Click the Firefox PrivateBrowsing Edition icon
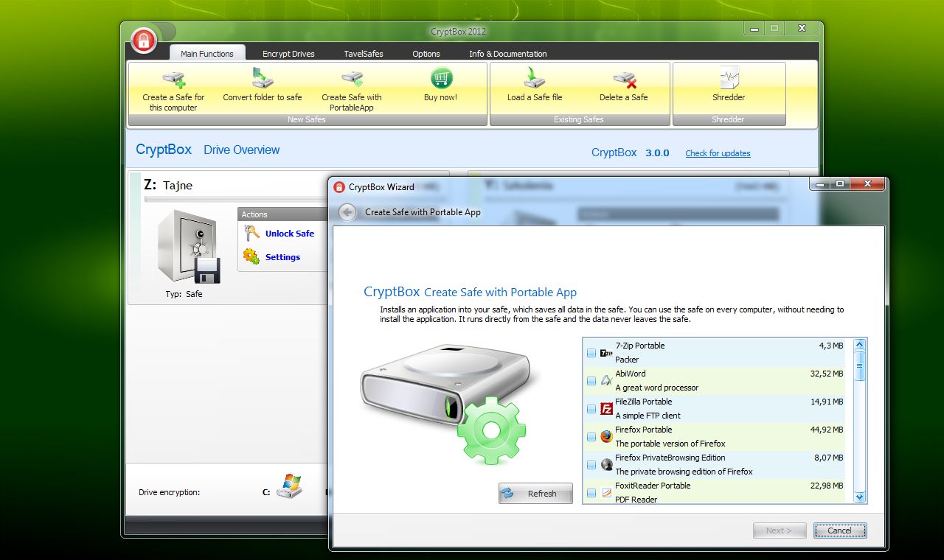The image size is (944, 560). click(606, 465)
